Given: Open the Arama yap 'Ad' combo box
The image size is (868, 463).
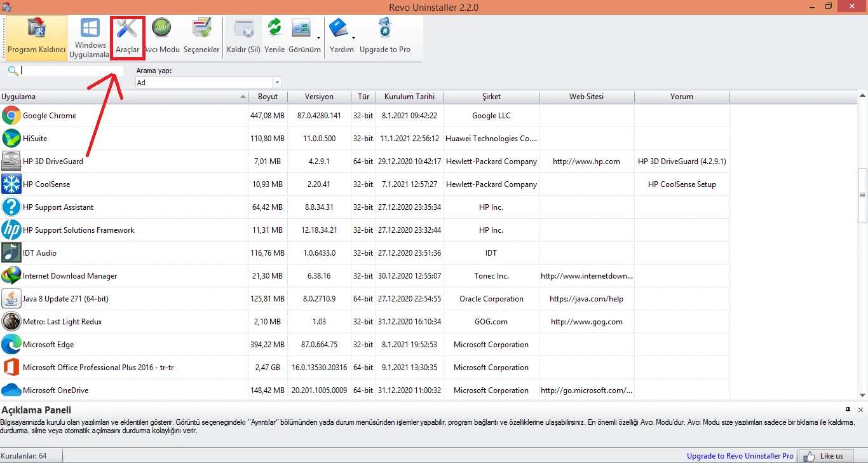Looking at the screenshot, I should coord(208,83).
